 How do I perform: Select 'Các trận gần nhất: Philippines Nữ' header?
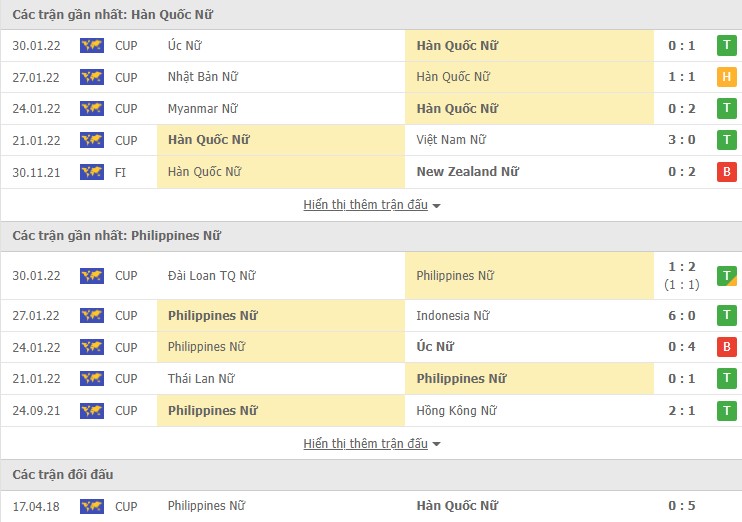(x=117, y=236)
